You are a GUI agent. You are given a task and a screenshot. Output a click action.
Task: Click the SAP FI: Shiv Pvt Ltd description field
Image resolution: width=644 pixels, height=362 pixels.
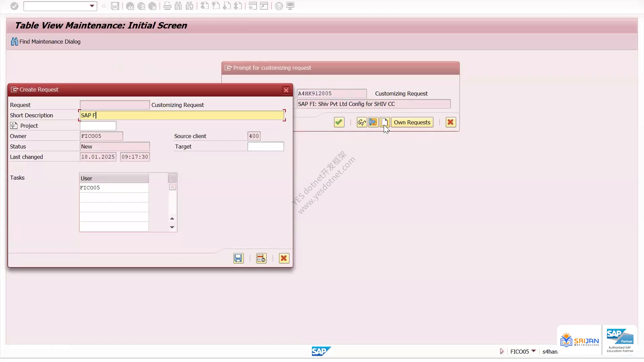[373, 104]
